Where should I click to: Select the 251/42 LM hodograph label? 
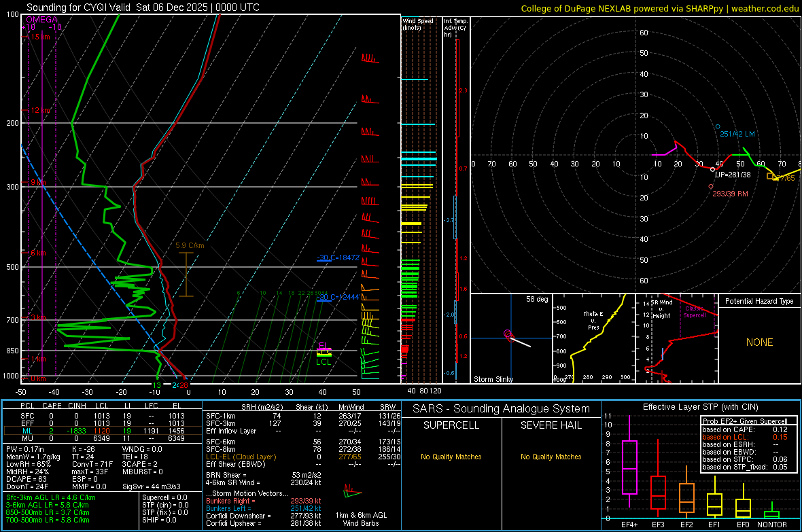coord(737,134)
